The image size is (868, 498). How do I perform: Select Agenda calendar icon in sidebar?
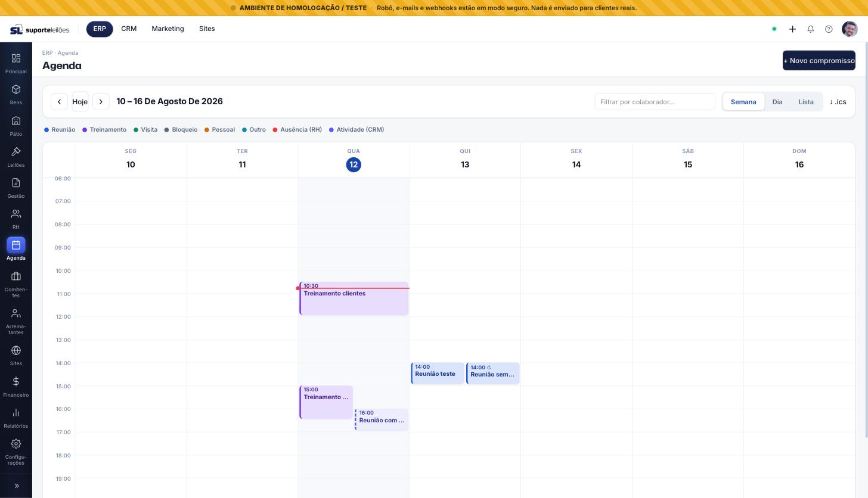click(x=16, y=245)
